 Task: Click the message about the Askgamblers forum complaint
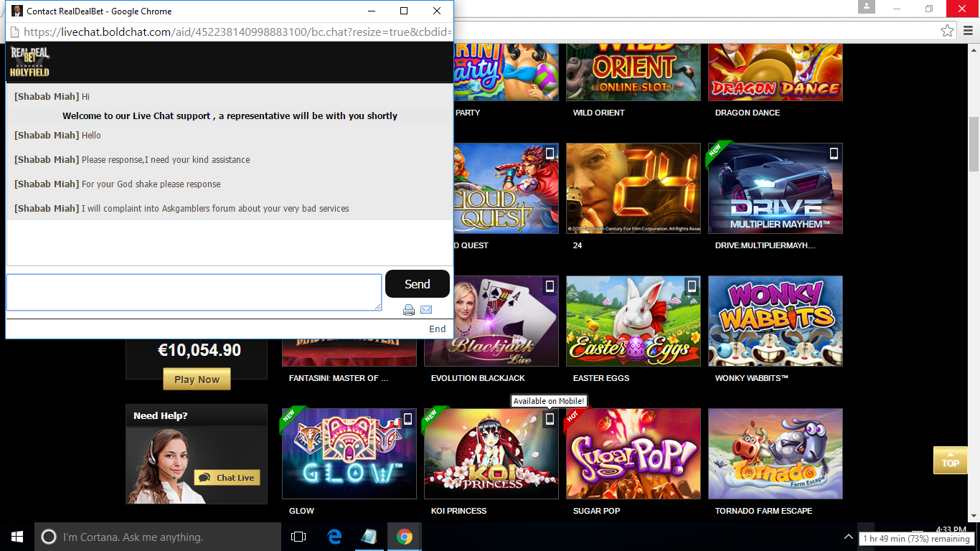point(215,209)
